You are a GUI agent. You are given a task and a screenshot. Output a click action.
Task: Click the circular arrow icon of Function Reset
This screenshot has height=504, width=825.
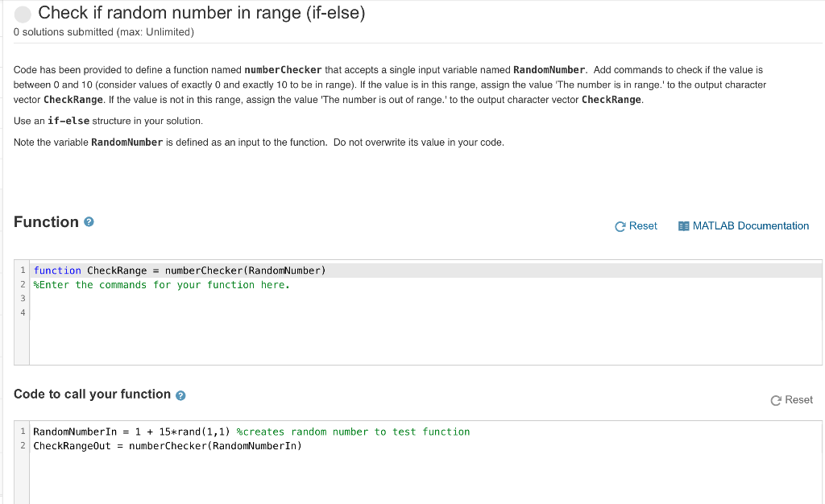click(x=620, y=226)
